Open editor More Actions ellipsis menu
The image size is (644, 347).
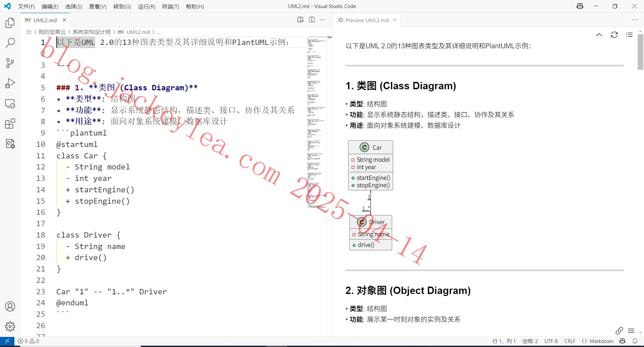323,20
